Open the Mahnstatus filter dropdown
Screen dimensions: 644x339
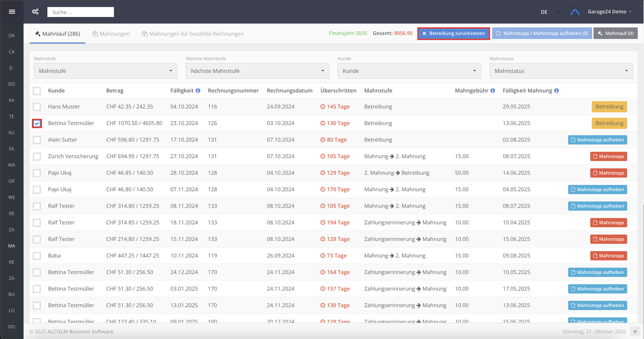[x=561, y=71]
